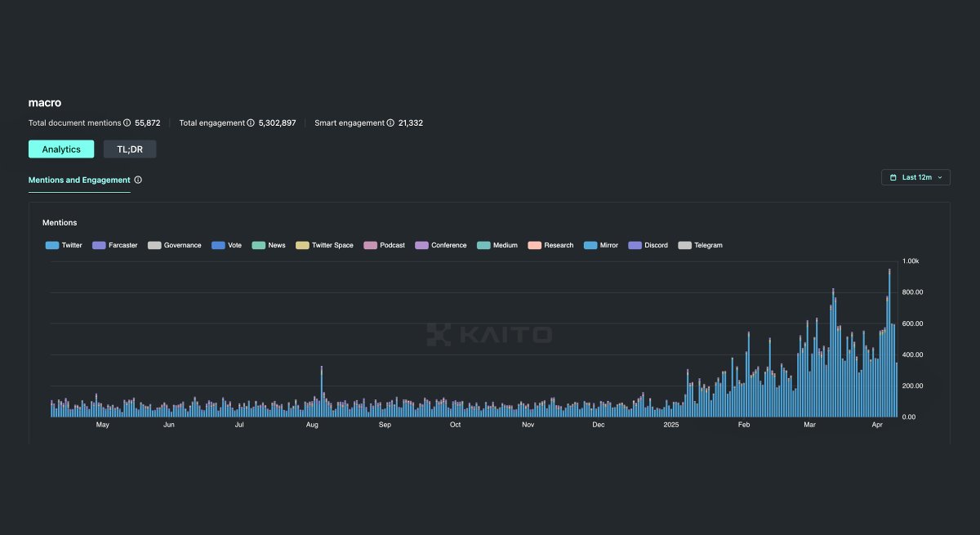The image size is (980, 535).
Task: Click the tall August spike bar
Action: 322,391
